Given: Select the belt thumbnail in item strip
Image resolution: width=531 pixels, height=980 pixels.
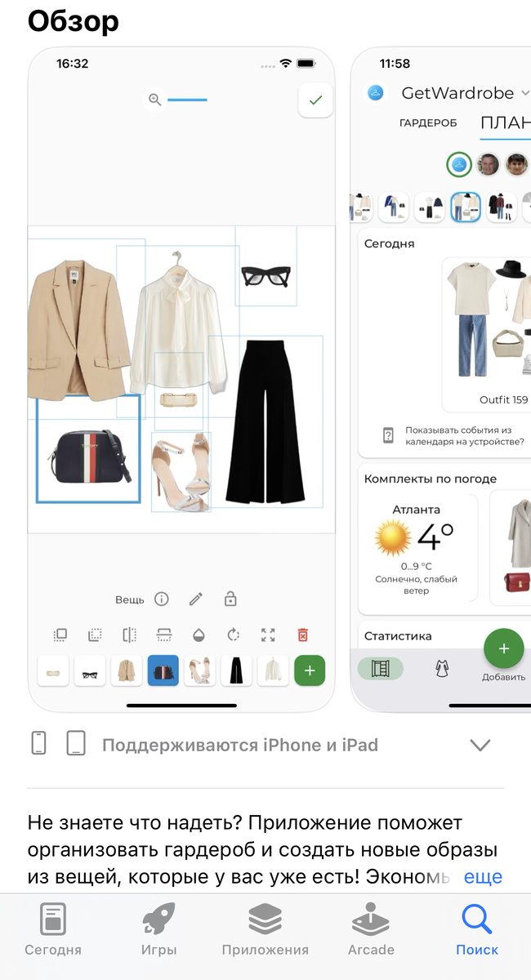Looking at the screenshot, I should pyautogui.click(x=53, y=670).
